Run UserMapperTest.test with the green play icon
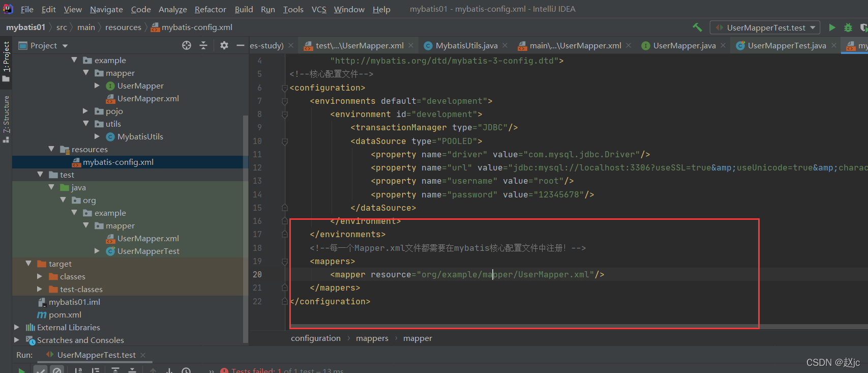868x373 pixels. tap(832, 27)
